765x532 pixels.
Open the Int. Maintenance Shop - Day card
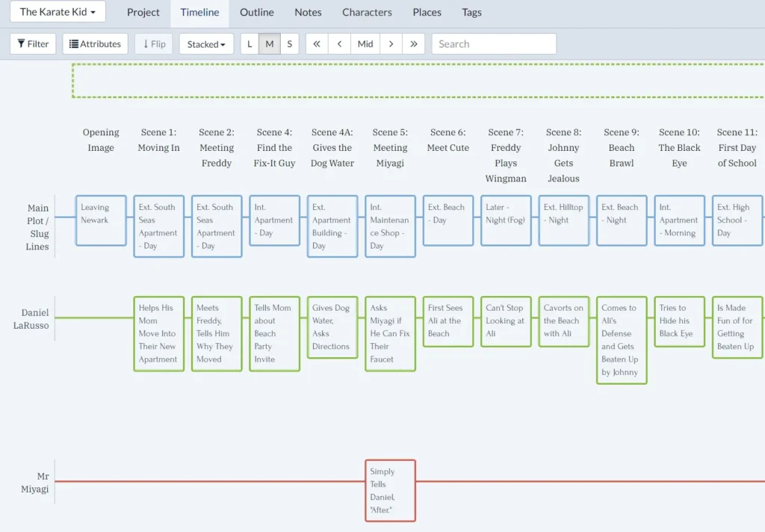tap(390, 226)
